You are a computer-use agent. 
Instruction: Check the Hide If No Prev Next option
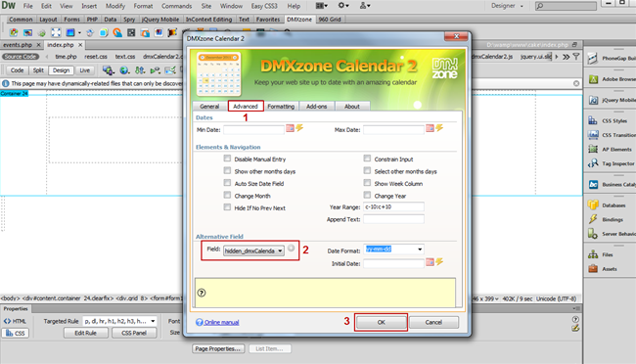coord(227,207)
